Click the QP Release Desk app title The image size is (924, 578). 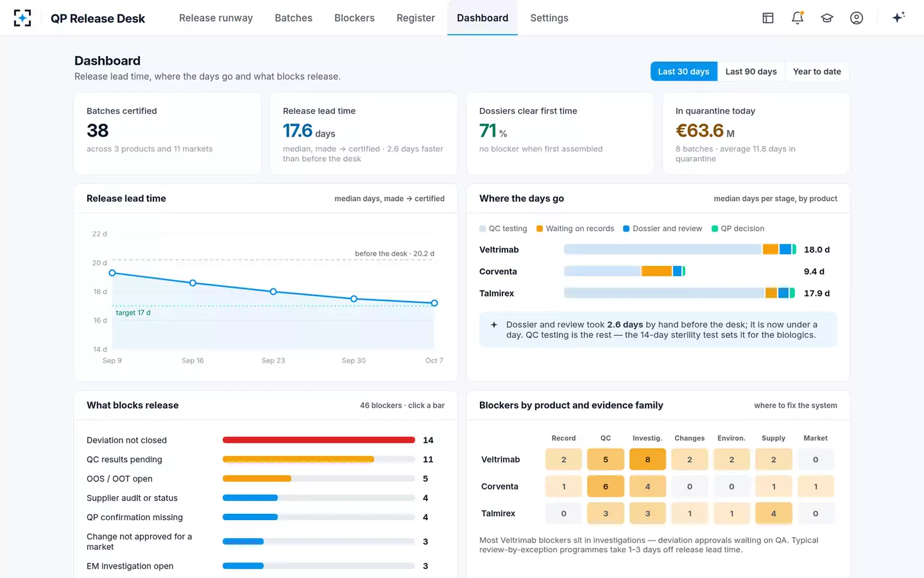point(98,19)
